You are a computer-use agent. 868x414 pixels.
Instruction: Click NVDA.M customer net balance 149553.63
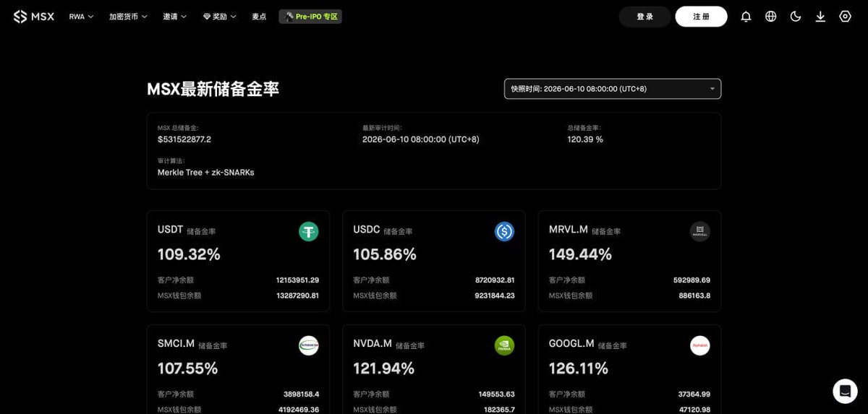point(496,394)
